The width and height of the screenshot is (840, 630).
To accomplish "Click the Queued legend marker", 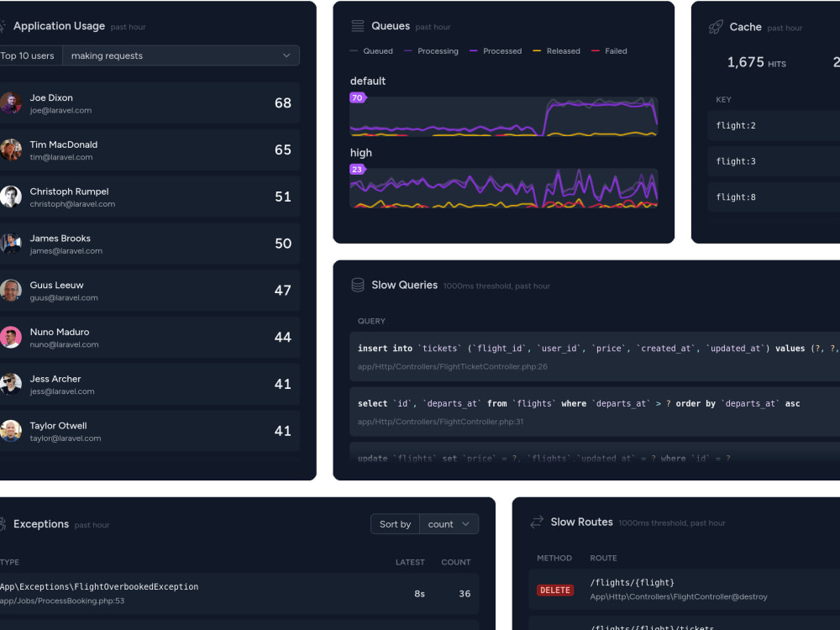I will (x=354, y=51).
